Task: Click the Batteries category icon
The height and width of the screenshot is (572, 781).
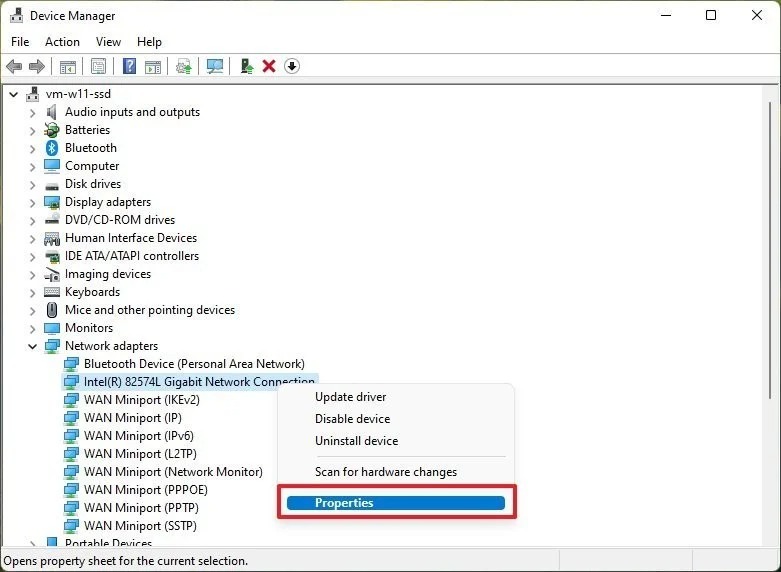Action: point(52,130)
